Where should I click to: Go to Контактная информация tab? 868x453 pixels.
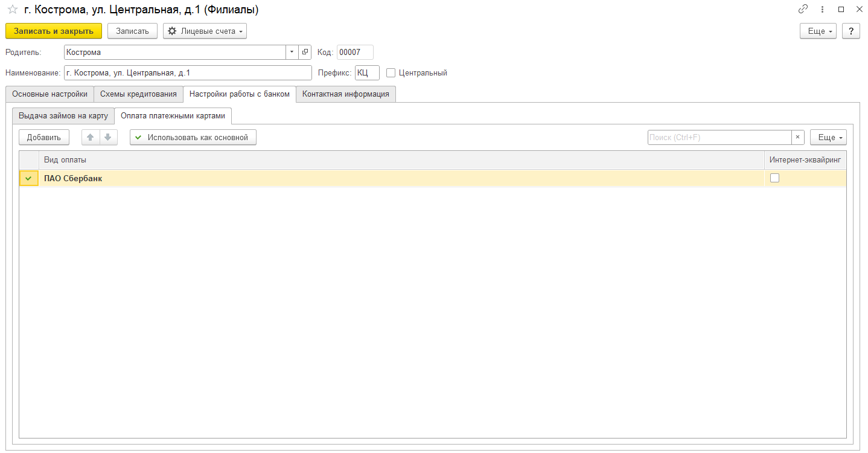tap(346, 94)
